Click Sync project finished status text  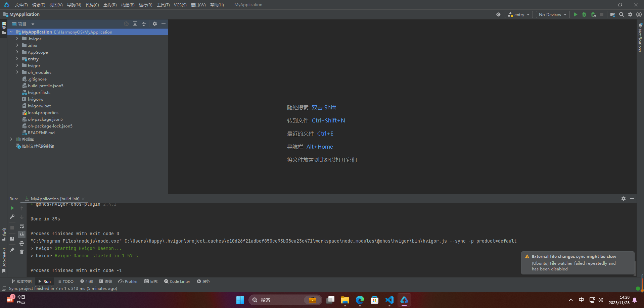click(x=63, y=289)
